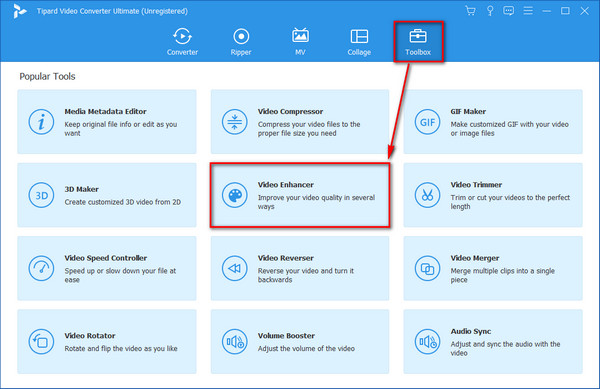Screen dimensions: 600x389
Task: Click "Improve your video quality" description
Action: (316, 202)
